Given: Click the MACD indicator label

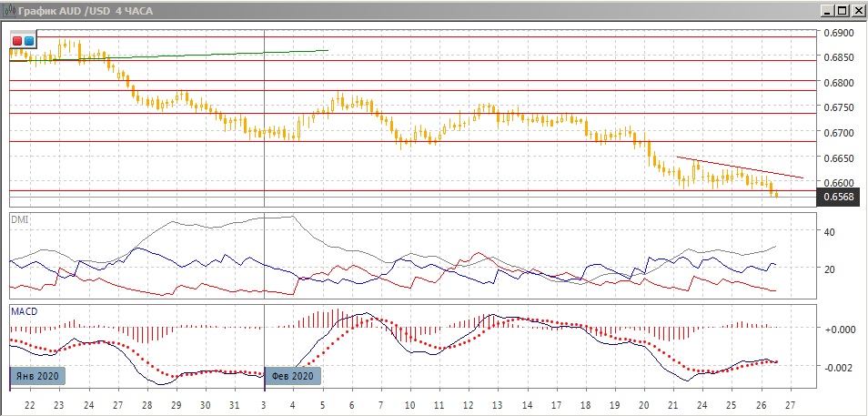Looking at the screenshot, I should pyautogui.click(x=24, y=310).
